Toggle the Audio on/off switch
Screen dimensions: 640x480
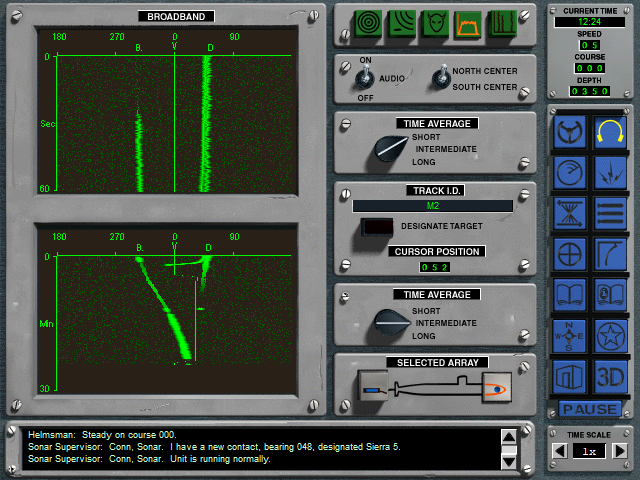(x=365, y=78)
